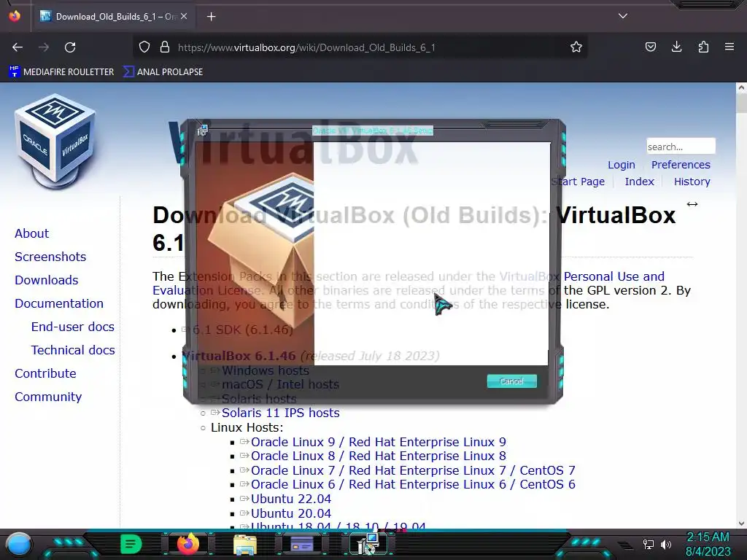Go to Downloads in the sidebar
The height and width of the screenshot is (560, 747).
(47, 280)
